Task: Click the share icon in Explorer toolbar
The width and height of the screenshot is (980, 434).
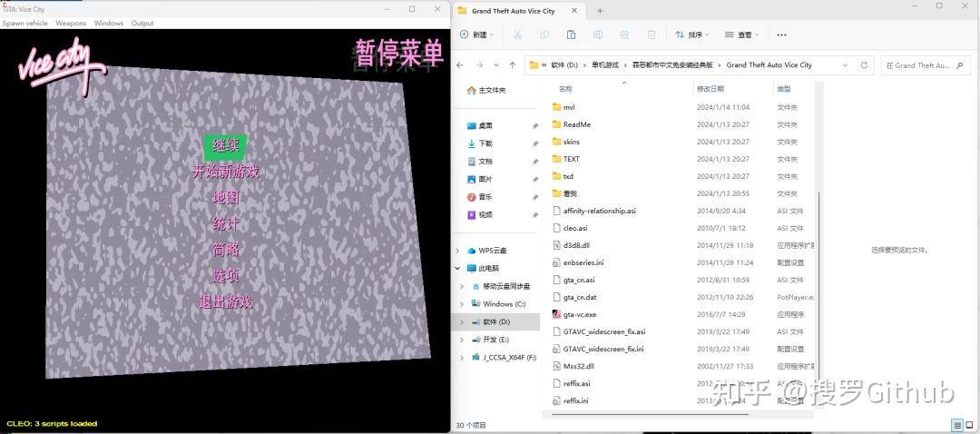Action: (624, 35)
